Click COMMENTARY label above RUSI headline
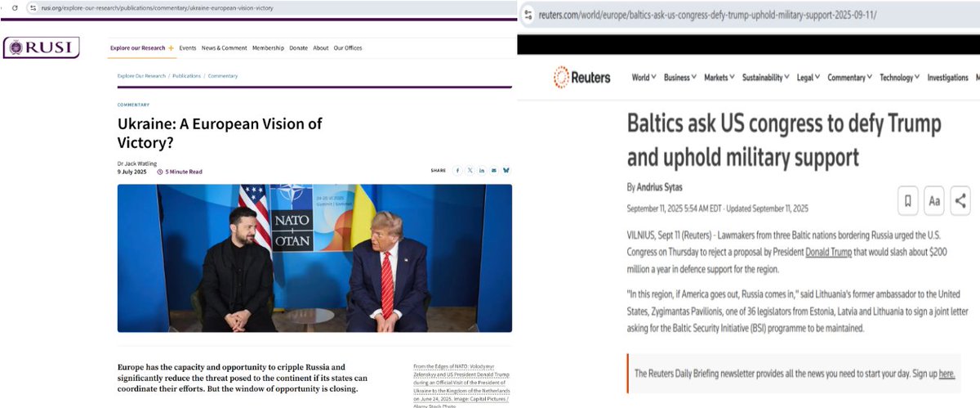Viewport: 980px width, 408px height. pos(134,105)
